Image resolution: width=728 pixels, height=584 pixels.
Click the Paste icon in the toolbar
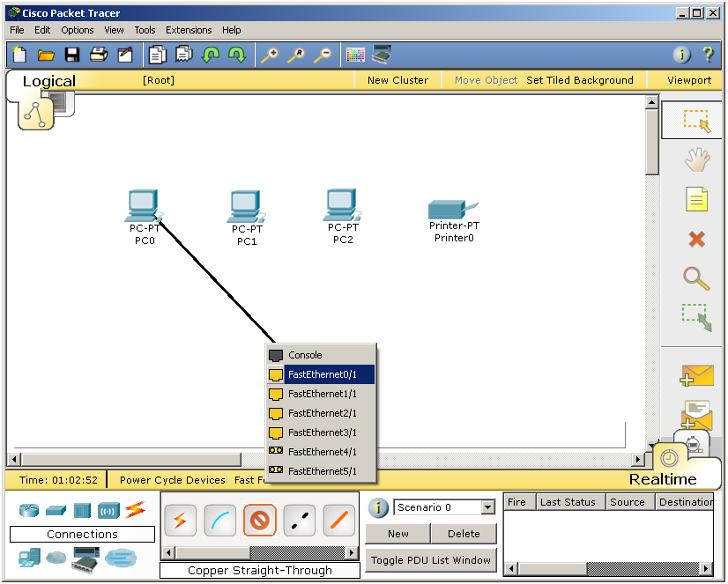coord(184,54)
